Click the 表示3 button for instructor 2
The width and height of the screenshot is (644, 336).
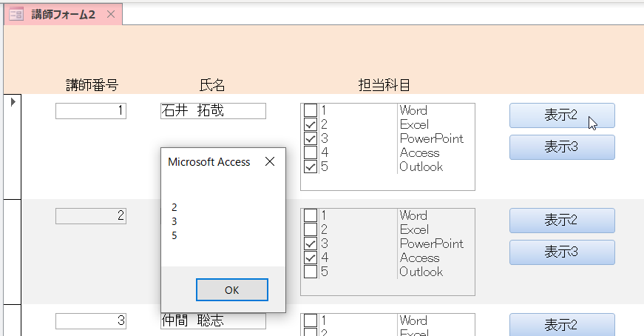(x=562, y=252)
